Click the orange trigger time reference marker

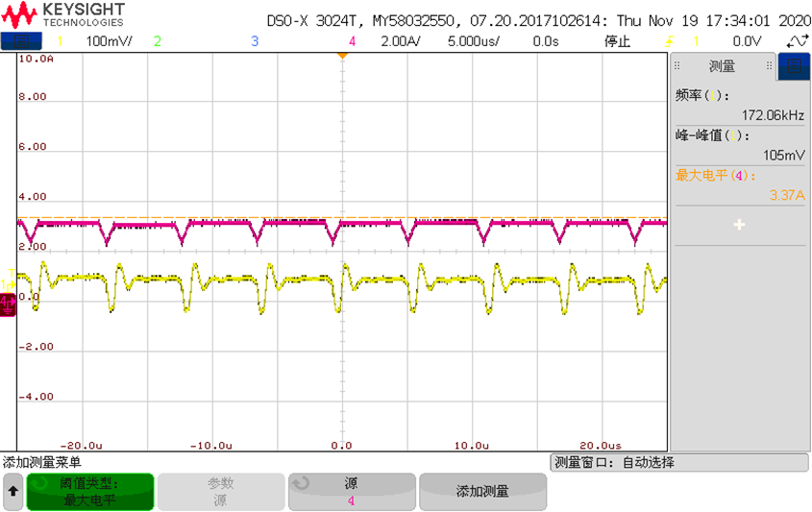[x=342, y=56]
